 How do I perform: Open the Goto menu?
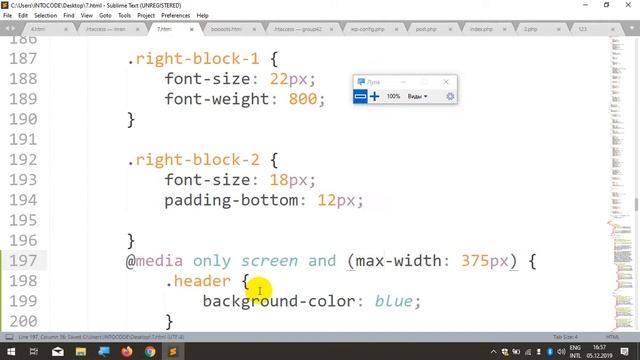click(x=105, y=16)
